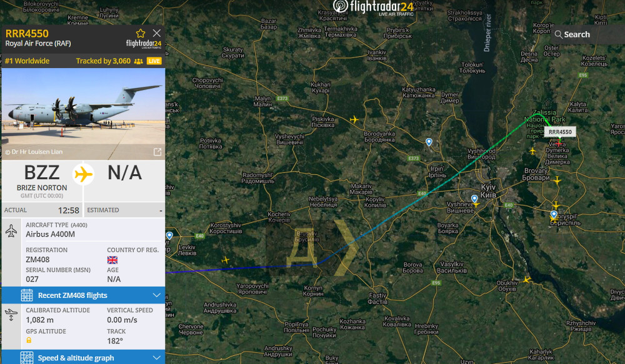Click the RRR4550 label on the map
Image resolution: width=625 pixels, height=364 pixels.
pos(560,132)
